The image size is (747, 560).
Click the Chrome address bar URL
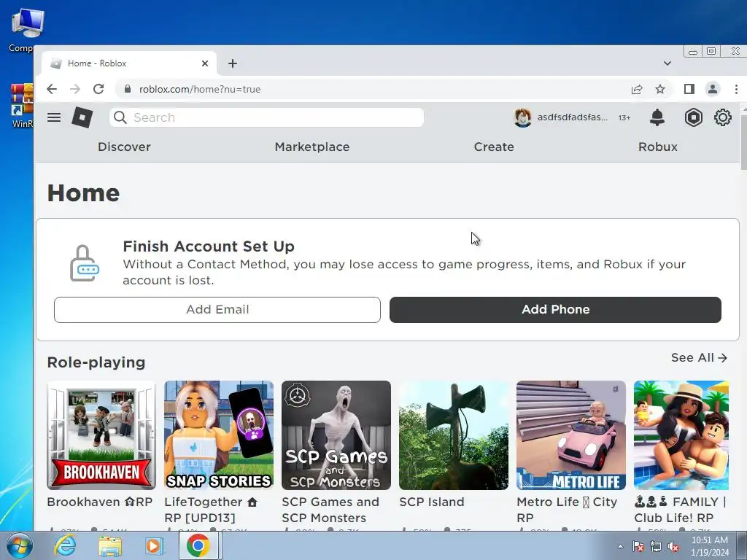pos(200,89)
